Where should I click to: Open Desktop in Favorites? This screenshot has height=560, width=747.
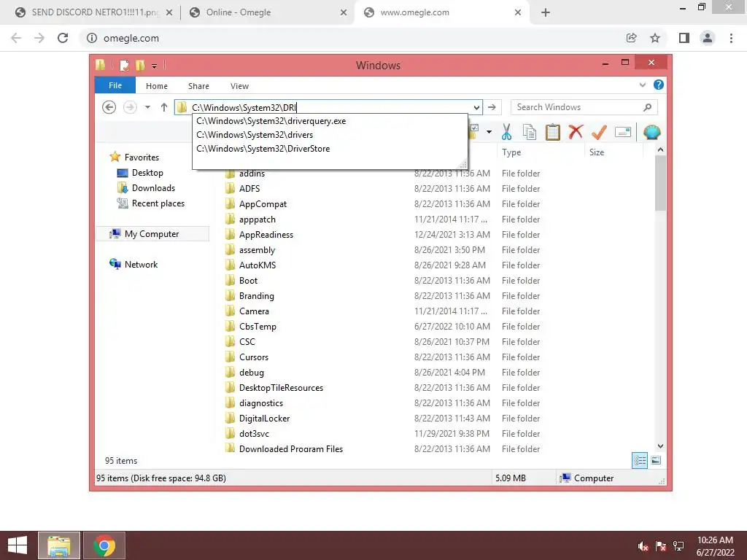[x=147, y=173]
